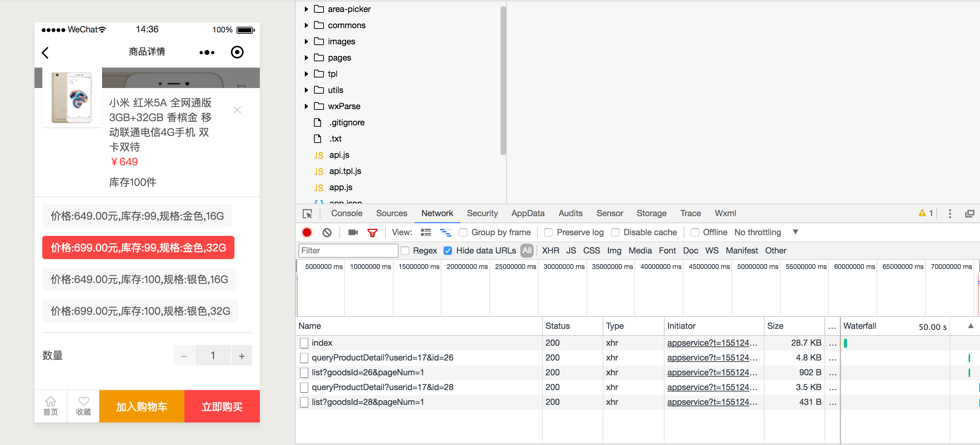Select the silver 16G spec option

point(139,279)
